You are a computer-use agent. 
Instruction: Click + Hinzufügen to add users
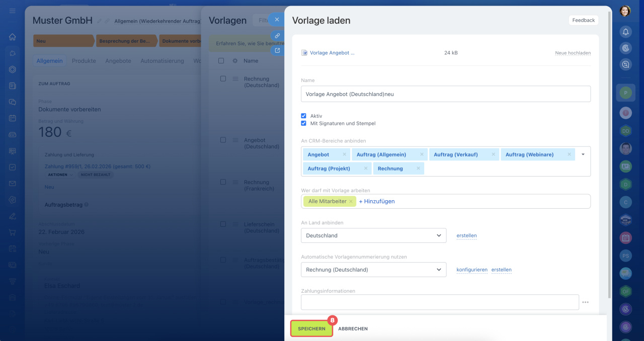pyautogui.click(x=376, y=201)
